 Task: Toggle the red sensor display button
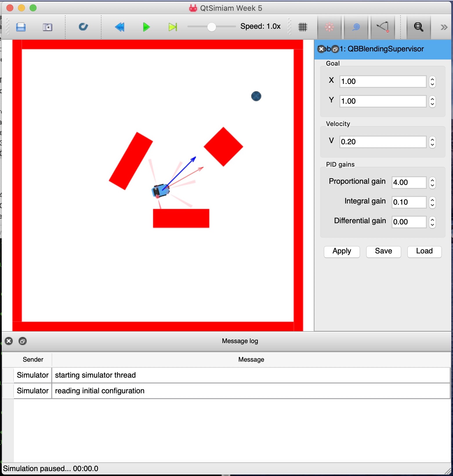point(329,27)
